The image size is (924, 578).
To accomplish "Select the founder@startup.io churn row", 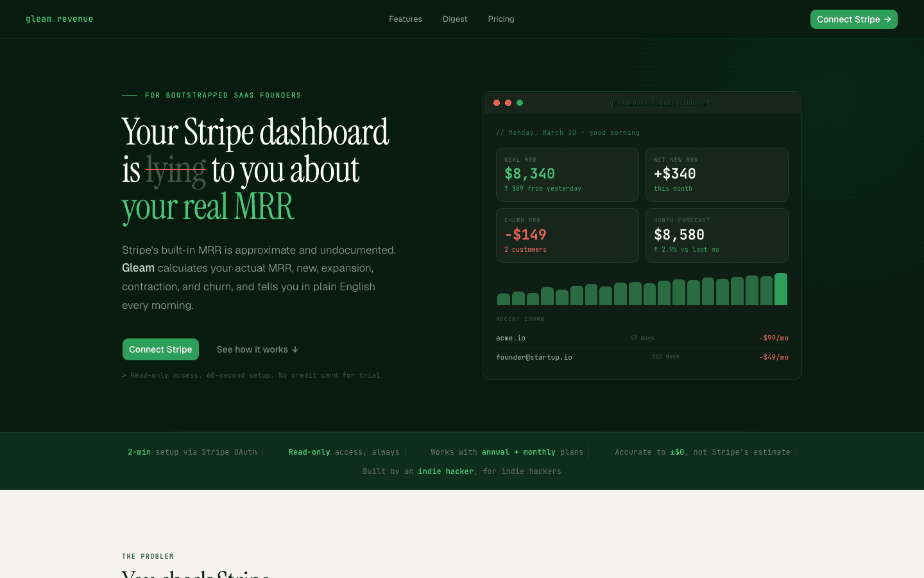I will [x=642, y=357].
